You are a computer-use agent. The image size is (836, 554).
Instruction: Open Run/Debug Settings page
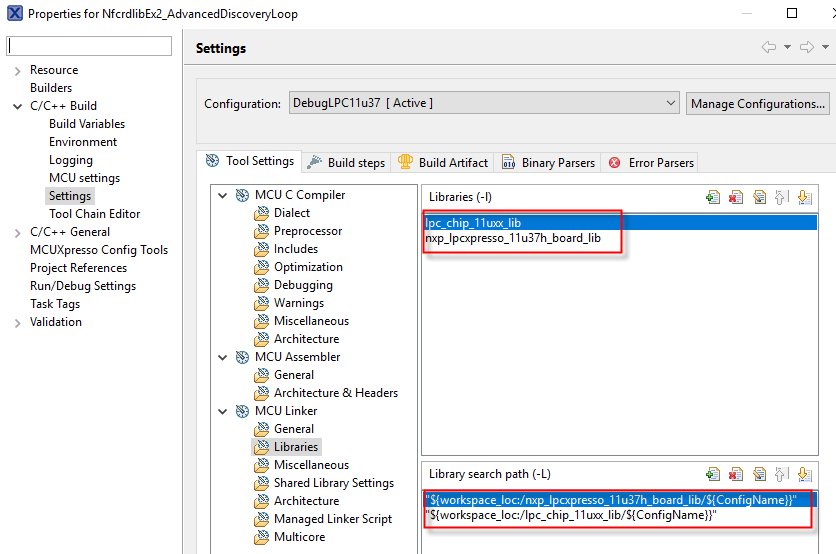[x=83, y=286]
